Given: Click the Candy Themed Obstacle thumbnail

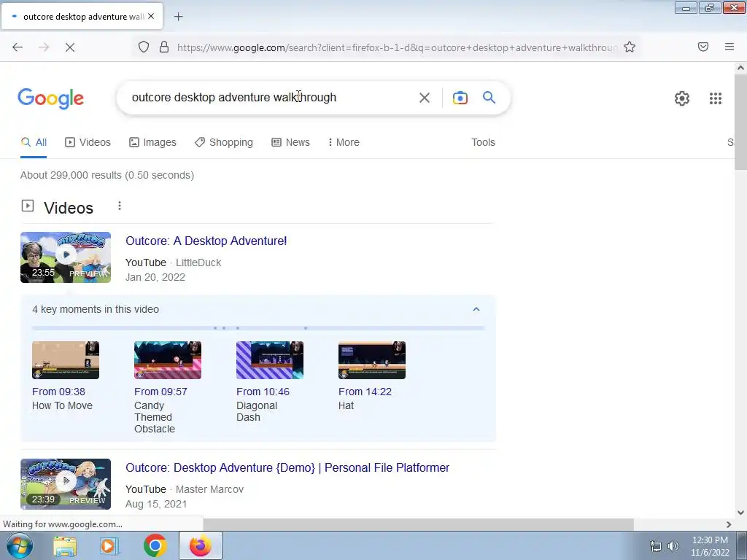Looking at the screenshot, I should click(x=168, y=360).
